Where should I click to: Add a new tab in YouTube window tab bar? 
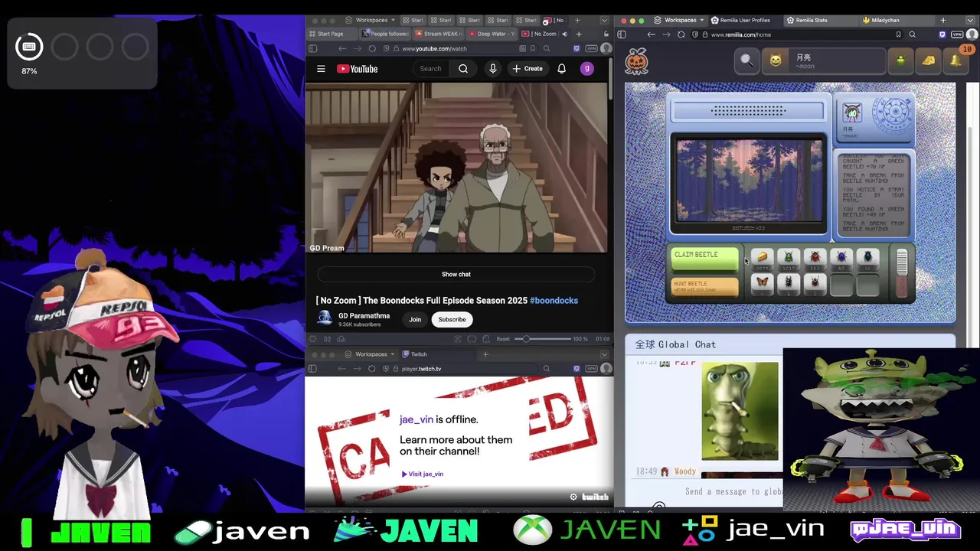click(x=579, y=34)
